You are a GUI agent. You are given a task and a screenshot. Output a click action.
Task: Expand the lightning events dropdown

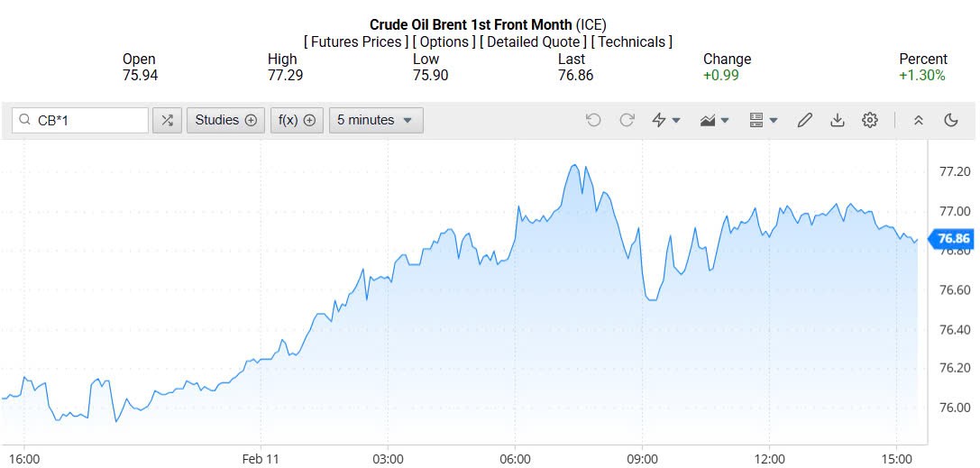click(x=665, y=120)
